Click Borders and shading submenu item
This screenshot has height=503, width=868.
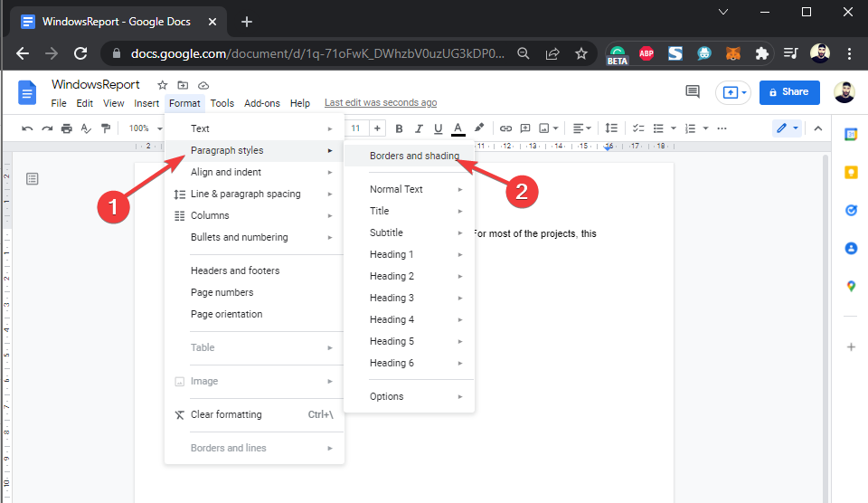[x=409, y=157]
